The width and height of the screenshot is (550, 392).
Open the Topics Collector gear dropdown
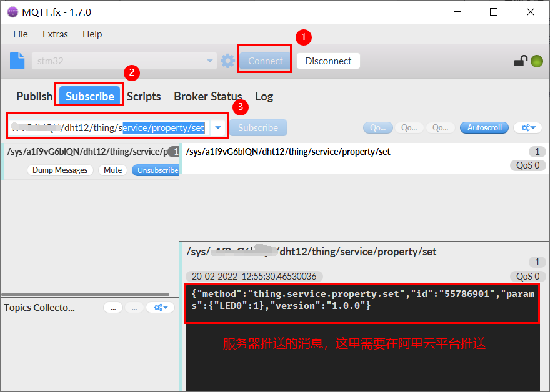(x=161, y=308)
